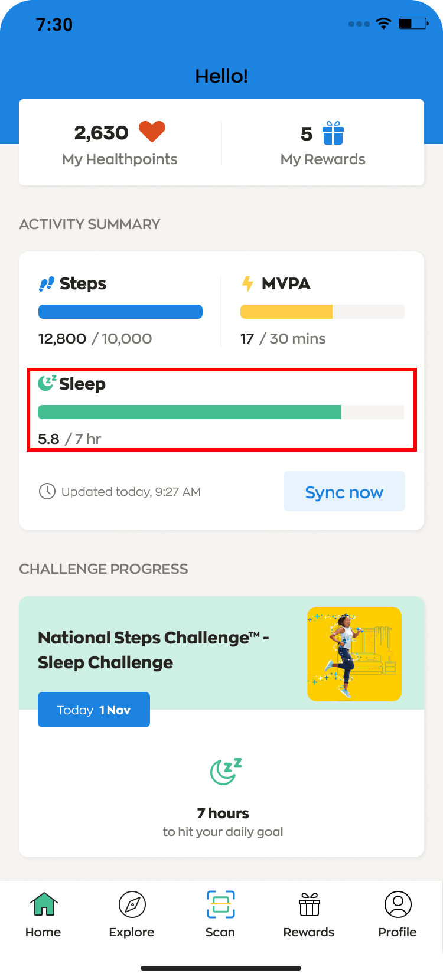Tap the blue Steps progress bar
This screenshot has width=443, height=980.
pyautogui.click(x=120, y=312)
